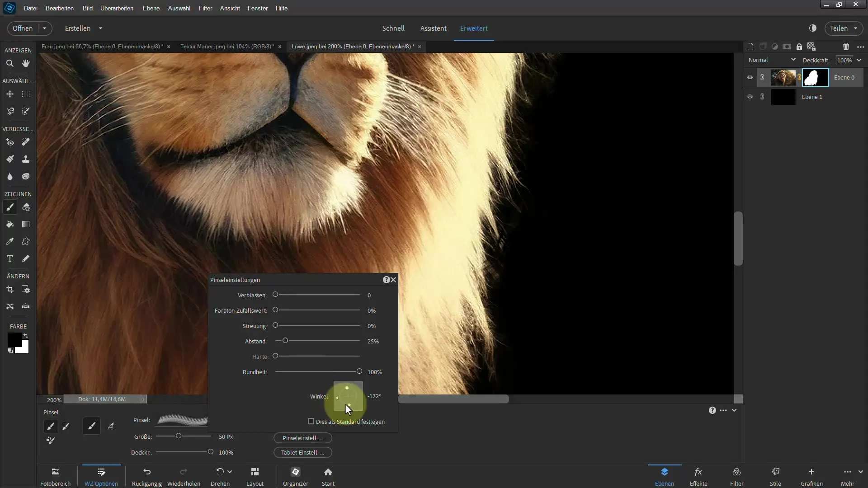Open the layers panel more menu
This screenshot has width=868, height=488.
click(861, 47)
